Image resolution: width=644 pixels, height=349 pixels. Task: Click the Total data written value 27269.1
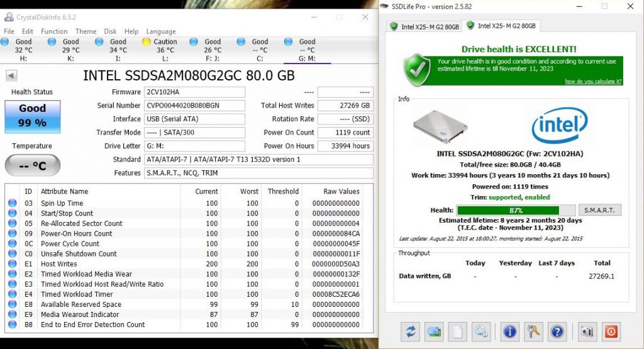click(601, 276)
